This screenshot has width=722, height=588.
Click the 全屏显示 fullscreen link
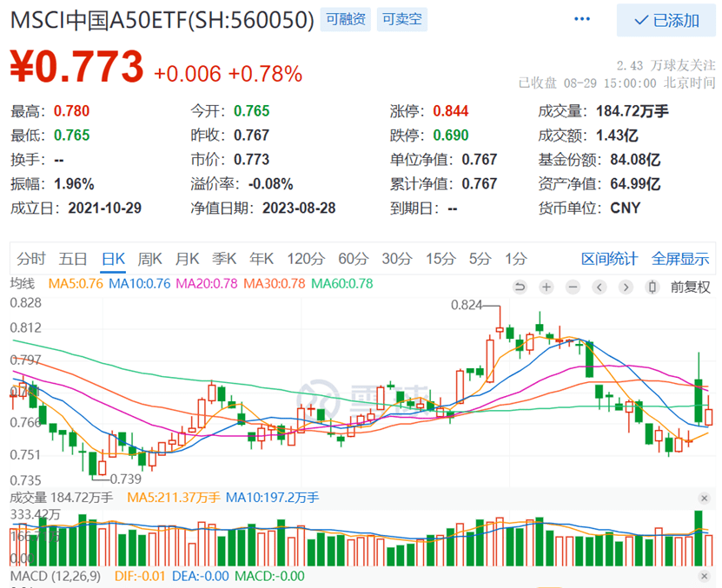(x=680, y=258)
